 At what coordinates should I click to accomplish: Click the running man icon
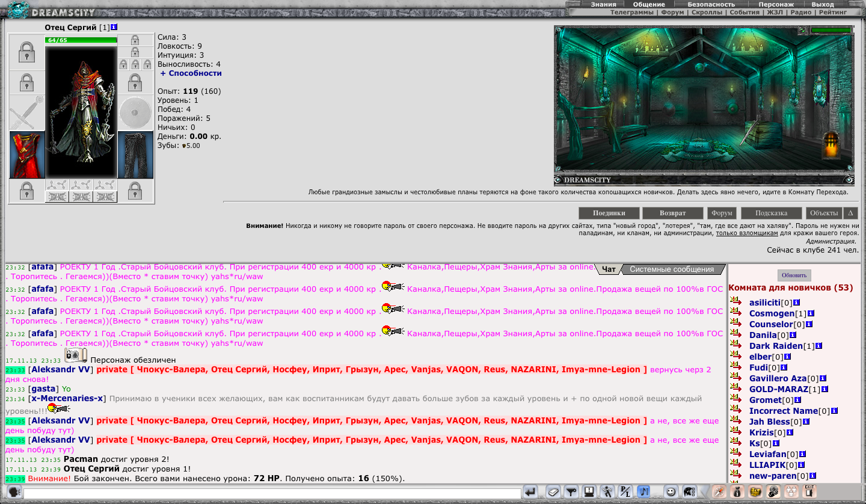[x=607, y=492]
